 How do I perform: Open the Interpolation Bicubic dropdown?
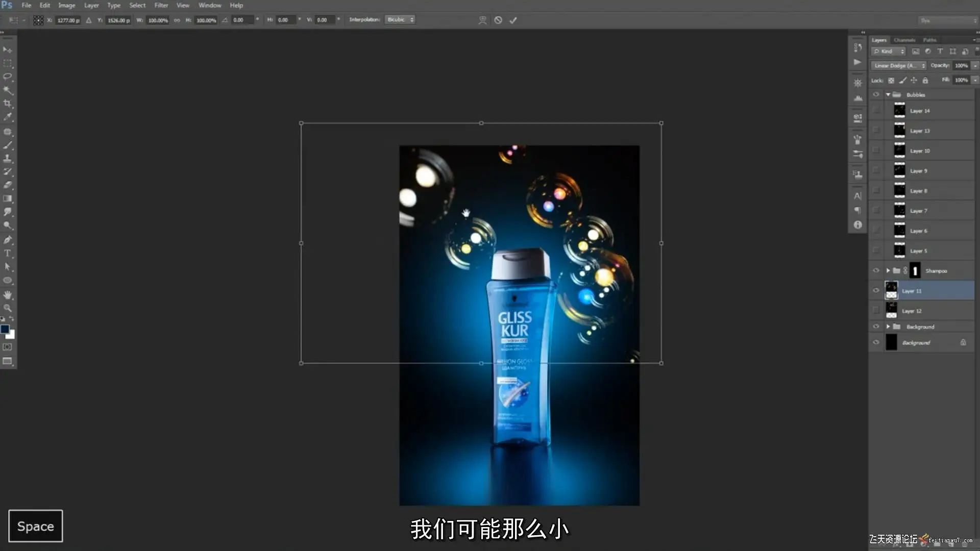pyautogui.click(x=400, y=20)
